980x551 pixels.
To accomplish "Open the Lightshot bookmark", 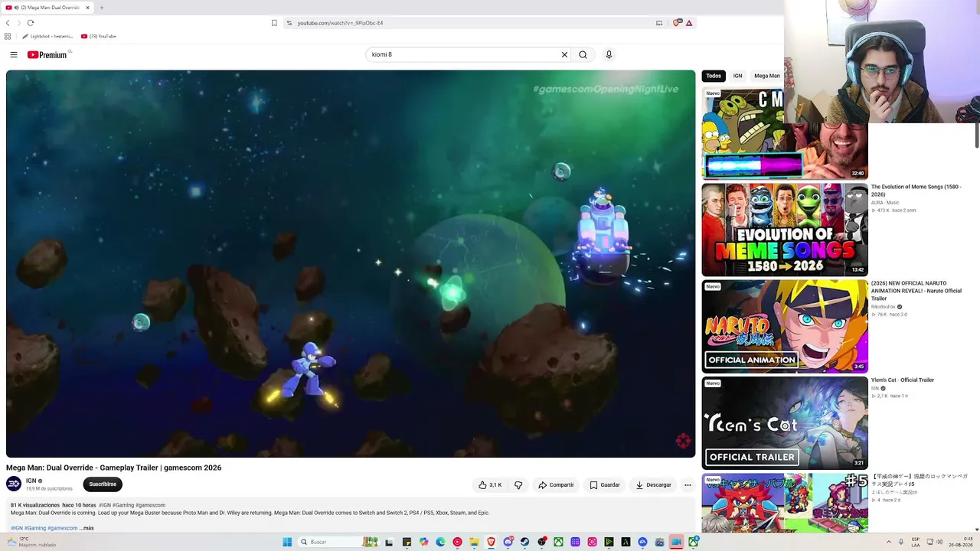I will 47,36.
